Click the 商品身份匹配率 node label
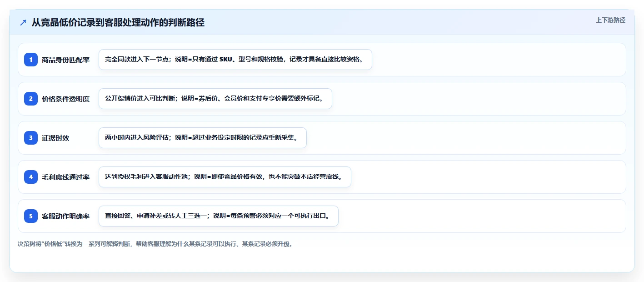Screen dimensions: 644x282 tap(65, 60)
